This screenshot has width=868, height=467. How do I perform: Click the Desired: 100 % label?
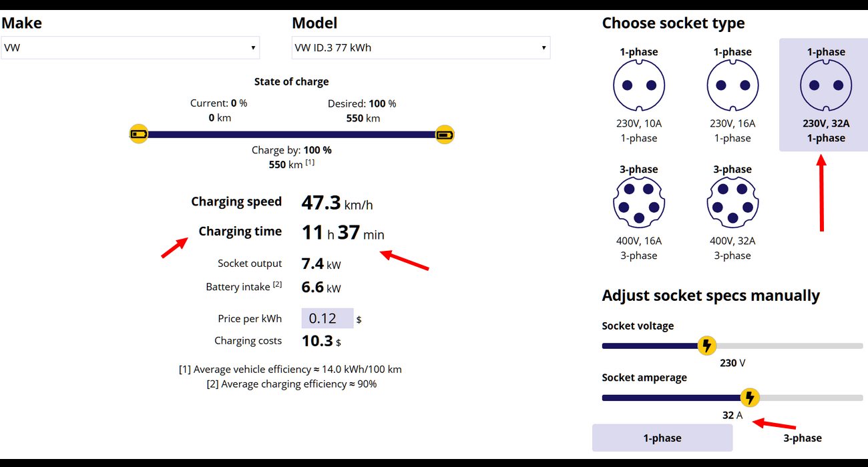pos(361,103)
